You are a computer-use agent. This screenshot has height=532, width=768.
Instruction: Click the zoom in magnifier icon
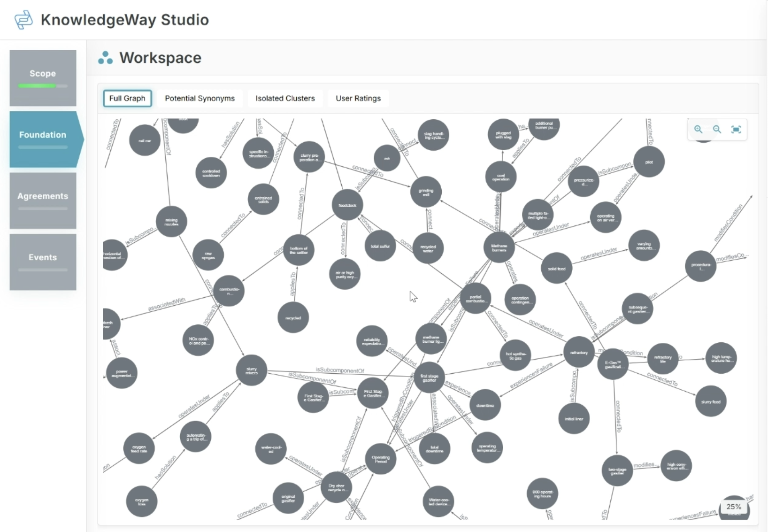click(x=699, y=130)
